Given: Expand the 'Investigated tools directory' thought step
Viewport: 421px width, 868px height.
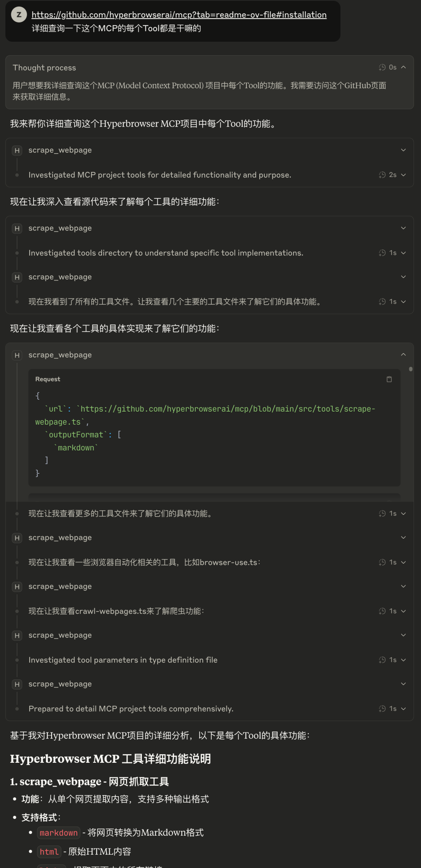Looking at the screenshot, I should 403,253.
